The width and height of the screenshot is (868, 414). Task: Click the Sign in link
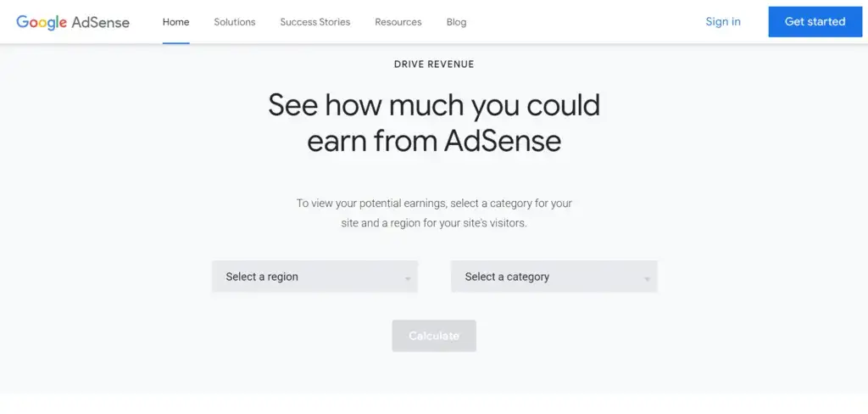pyautogui.click(x=723, y=22)
